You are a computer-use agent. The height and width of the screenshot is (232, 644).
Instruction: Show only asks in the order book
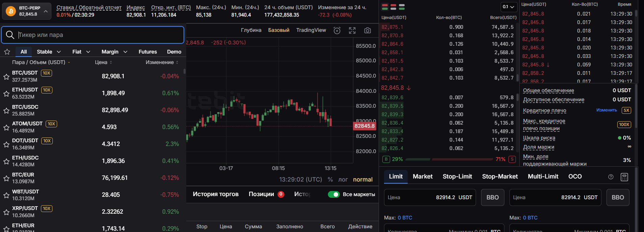coord(393,7)
